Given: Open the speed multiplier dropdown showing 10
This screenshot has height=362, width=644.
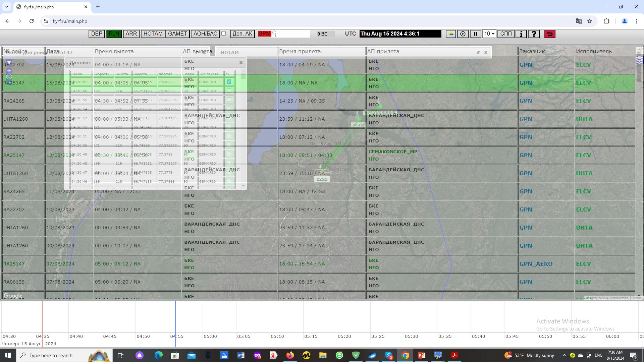Looking at the screenshot, I should (489, 34).
